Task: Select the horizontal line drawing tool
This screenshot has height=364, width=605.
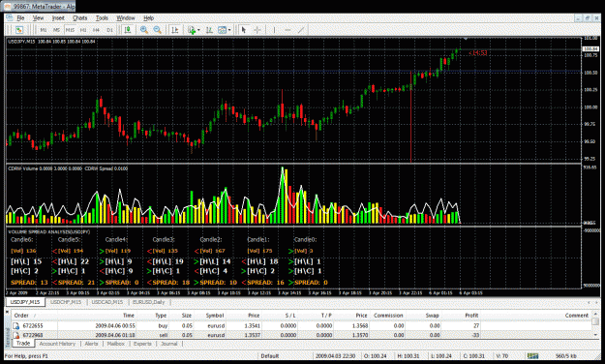Action: pyautogui.click(x=287, y=30)
